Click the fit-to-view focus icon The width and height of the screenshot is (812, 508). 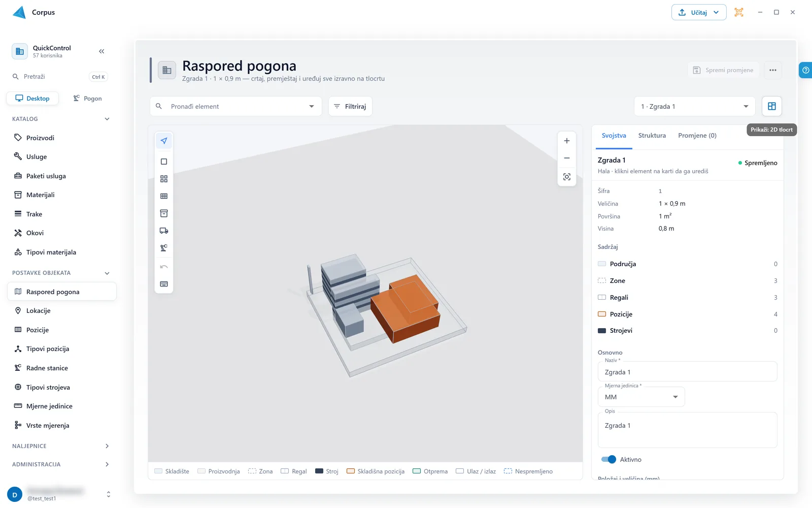pos(567,177)
